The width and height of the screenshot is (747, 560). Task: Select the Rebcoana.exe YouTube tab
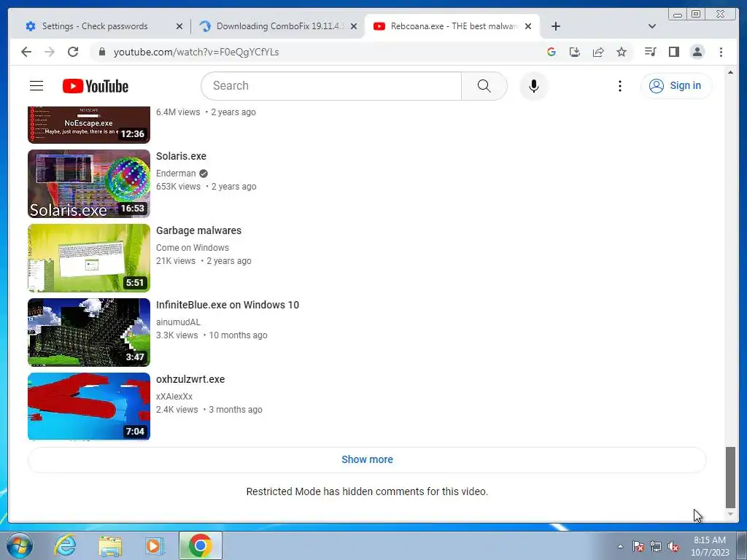(452, 26)
